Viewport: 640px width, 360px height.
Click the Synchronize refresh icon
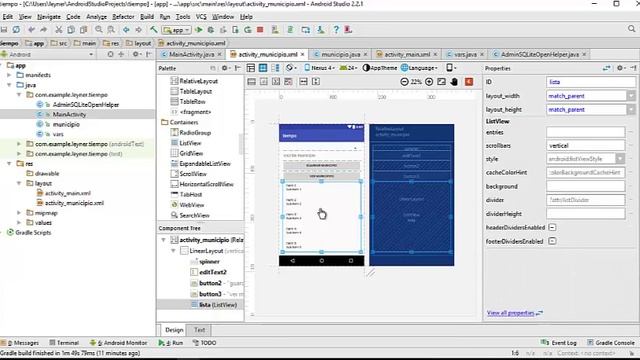tap(16, 30)
